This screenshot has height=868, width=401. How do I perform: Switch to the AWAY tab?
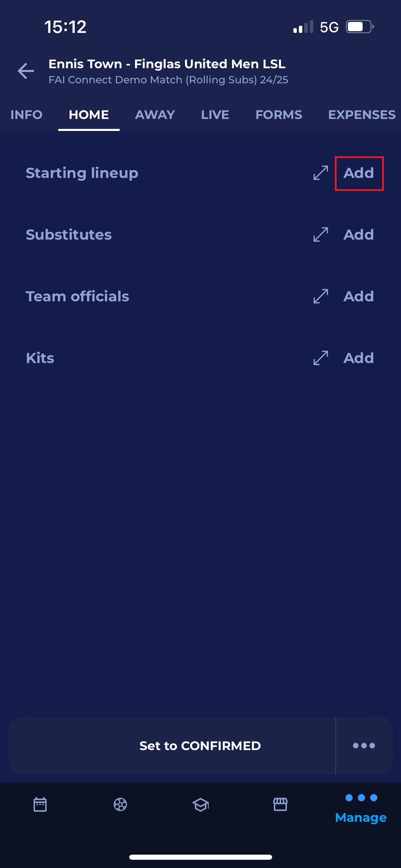(x=155, y=114)
